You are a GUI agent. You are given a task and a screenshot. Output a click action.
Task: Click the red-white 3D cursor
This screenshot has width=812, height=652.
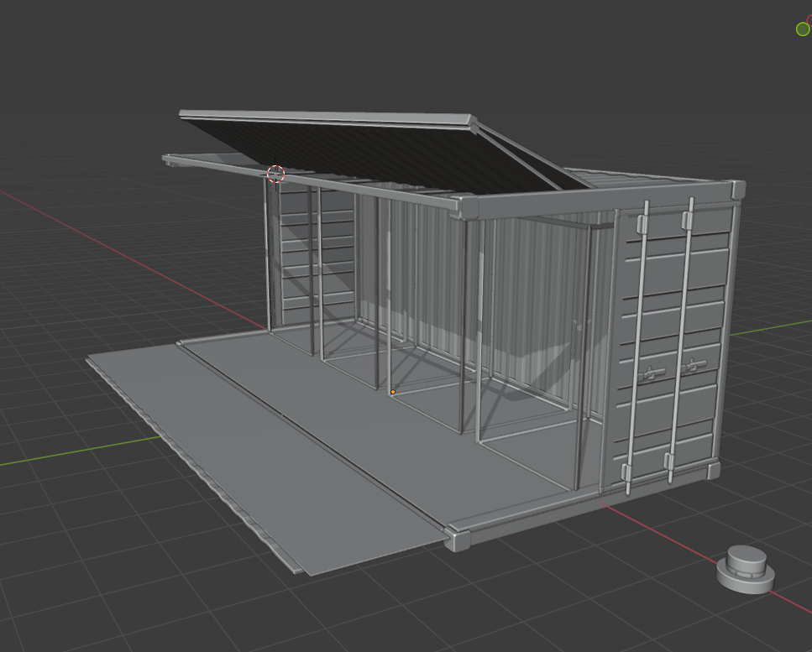[x=276, y=174]
